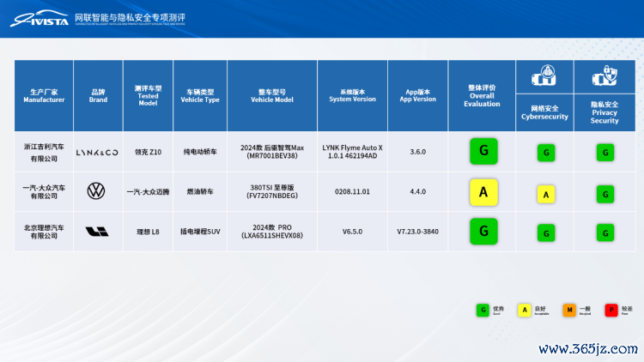Click the i-VISTA logo in the header
This screenshot has height=362, width=644.
pyautogui.click(x=39, y=19)
